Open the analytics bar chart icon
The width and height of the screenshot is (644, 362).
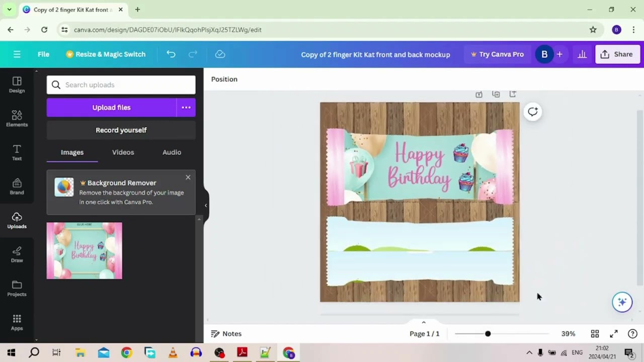pyautogui.click(x=582, y=54)
